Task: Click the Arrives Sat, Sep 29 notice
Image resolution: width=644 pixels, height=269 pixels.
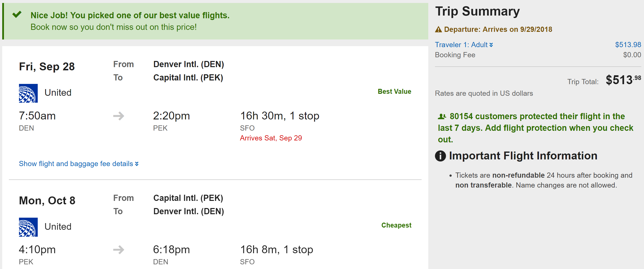Action: 271,138
